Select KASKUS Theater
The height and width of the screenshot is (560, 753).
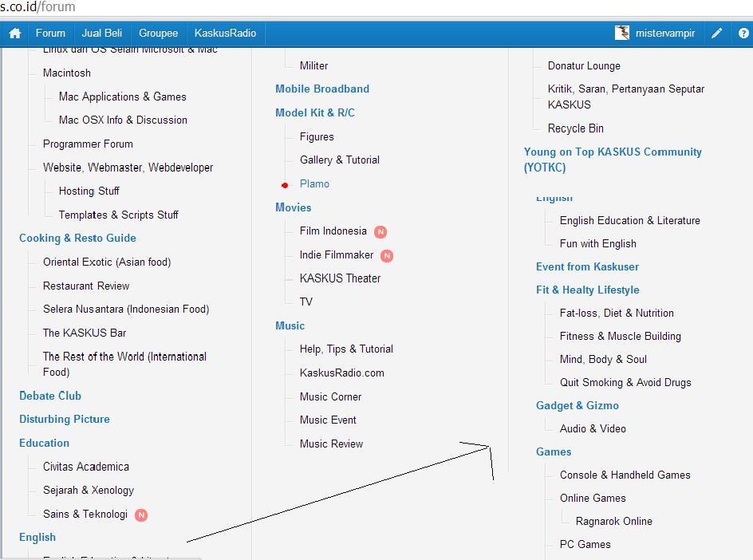click(x=340, y=278)
